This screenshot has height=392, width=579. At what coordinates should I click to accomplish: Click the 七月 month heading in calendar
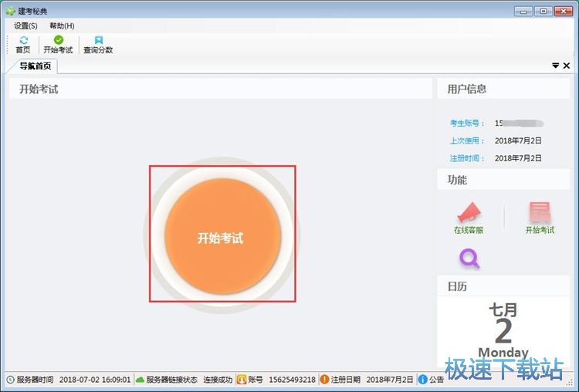tap(503, 309)
